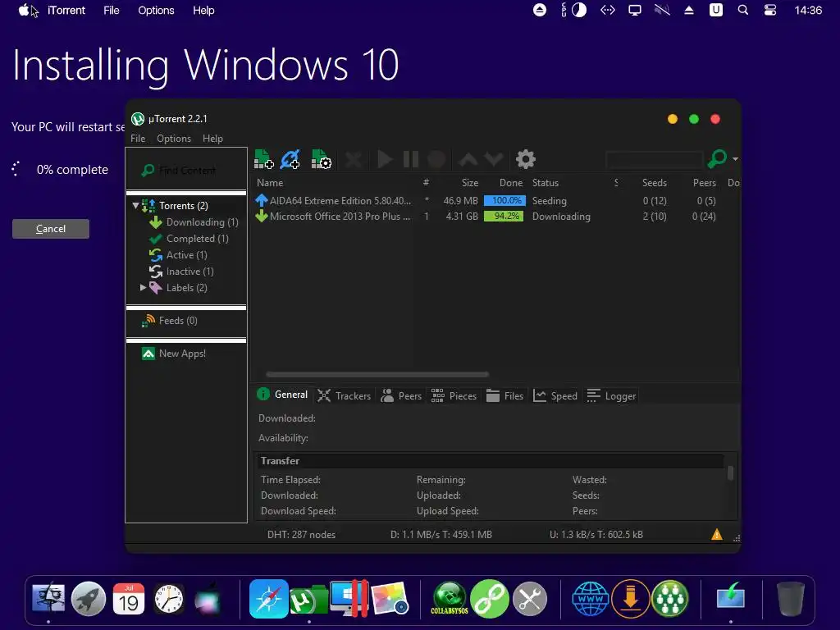The height and width of the screenshot is (630, 840).
Task: Click into the toolbar search field
Action: [654, 159]
